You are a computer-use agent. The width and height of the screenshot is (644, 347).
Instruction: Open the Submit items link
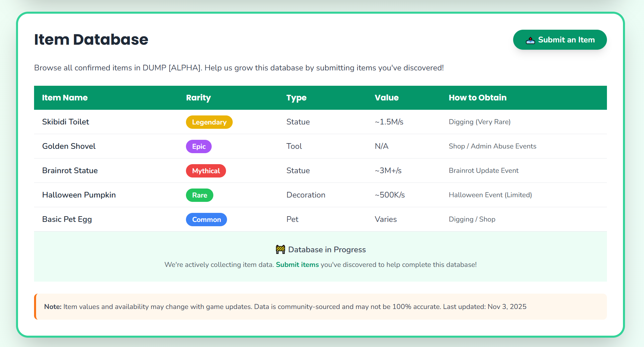pyautogui.click(x=297, y=265)
